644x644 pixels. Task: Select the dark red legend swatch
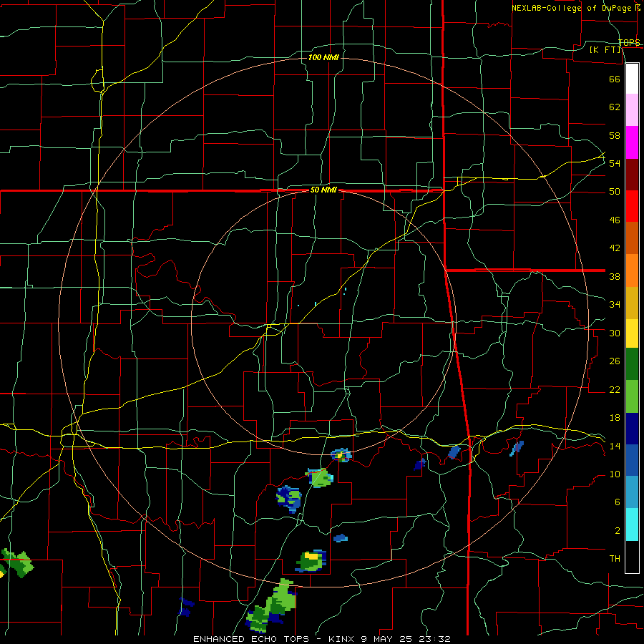[632, 175]
